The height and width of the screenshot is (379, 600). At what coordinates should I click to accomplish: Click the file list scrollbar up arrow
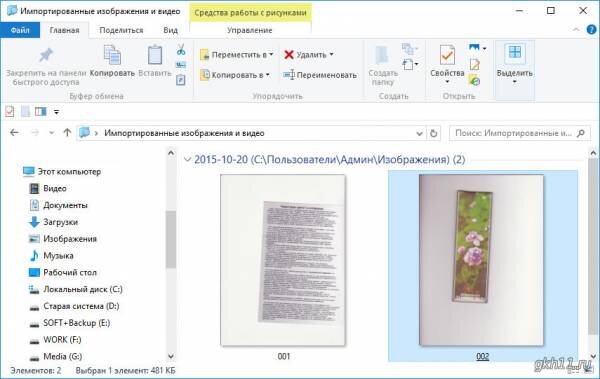[593, 153]
